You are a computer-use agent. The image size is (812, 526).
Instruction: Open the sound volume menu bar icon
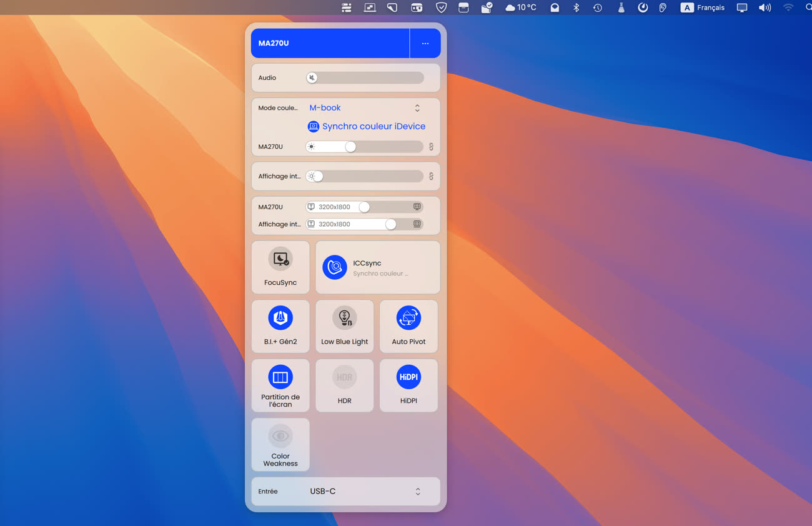coord(765,7)
